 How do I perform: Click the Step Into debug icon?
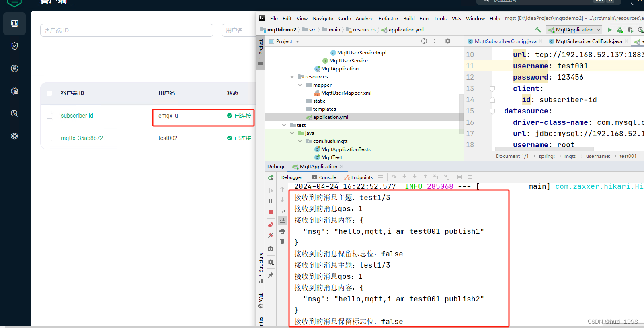point(404,177)
